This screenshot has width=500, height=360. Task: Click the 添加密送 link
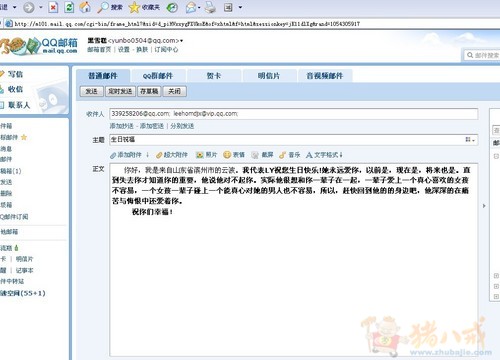(x=152, y=126)
